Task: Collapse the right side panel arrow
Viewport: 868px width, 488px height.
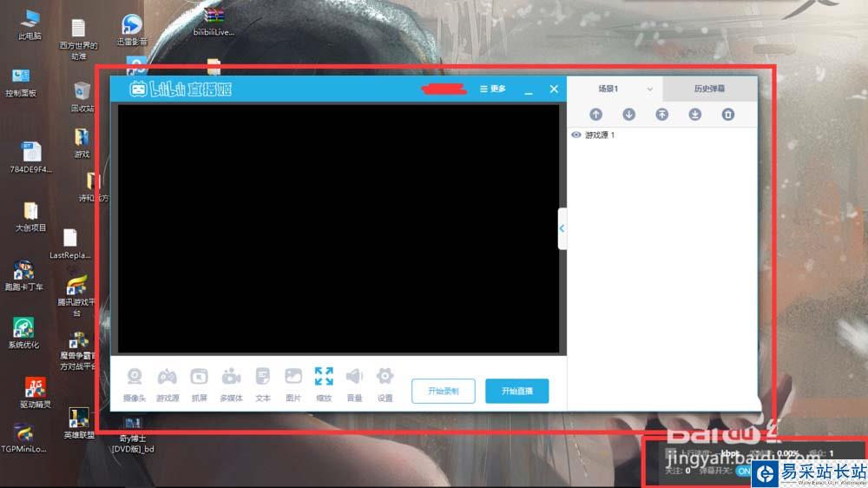Action: 562,228
